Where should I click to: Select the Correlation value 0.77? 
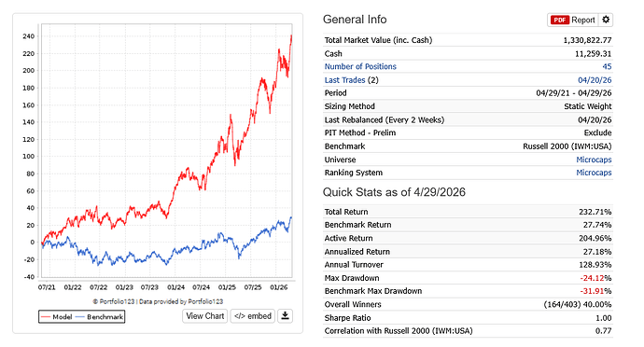tap(603, 330)
